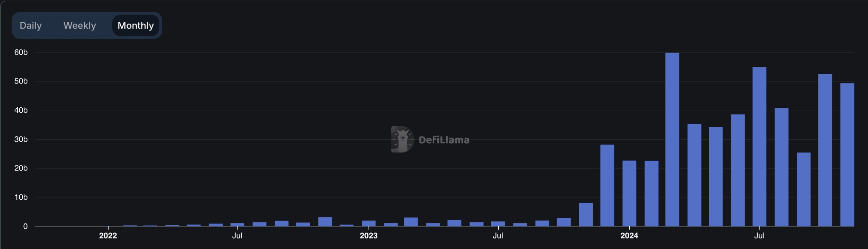Switch chart to Daily view
Viewport: 868px width, 249px height.
[31, 25]
